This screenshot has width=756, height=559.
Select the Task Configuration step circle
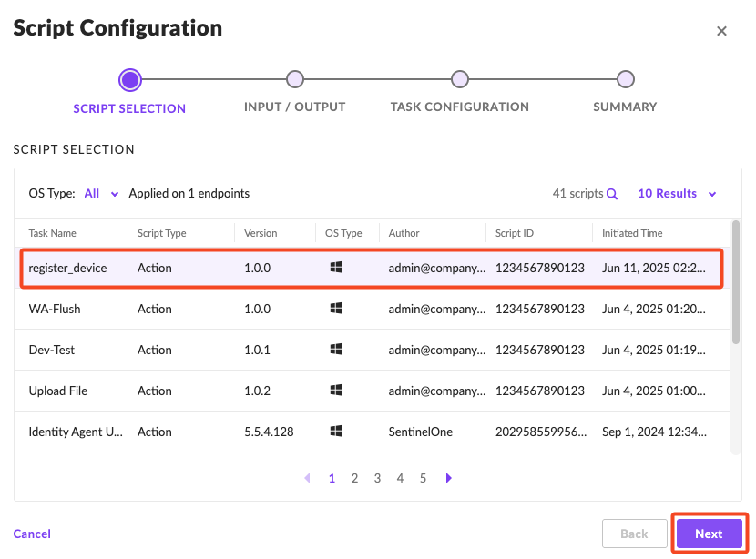pos(460,80)
